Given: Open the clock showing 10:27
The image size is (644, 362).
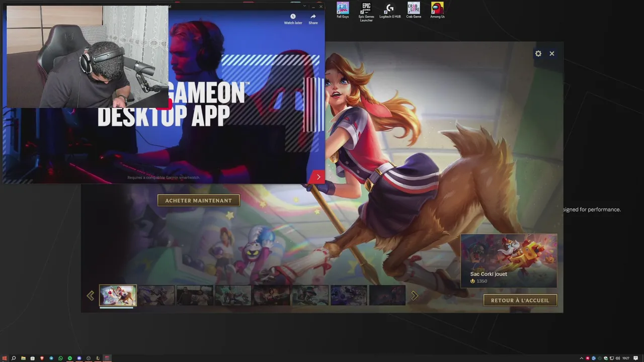Looking at the screenshot, I should [x=626, y=358].
